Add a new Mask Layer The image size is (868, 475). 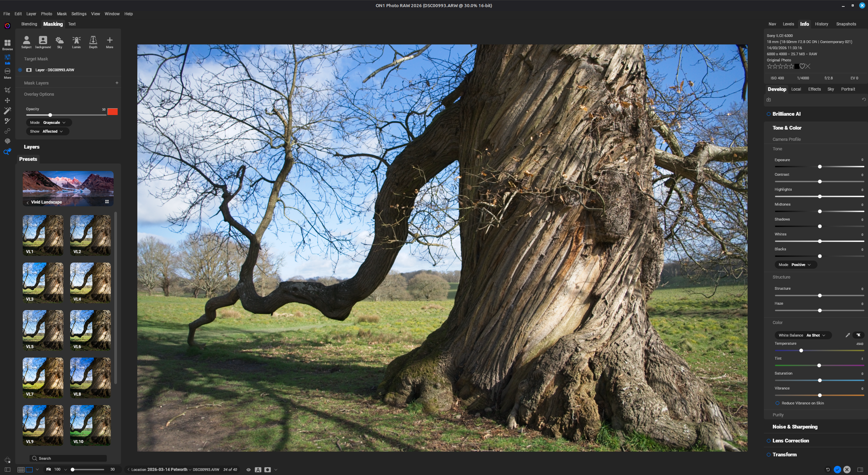[117, 82]
